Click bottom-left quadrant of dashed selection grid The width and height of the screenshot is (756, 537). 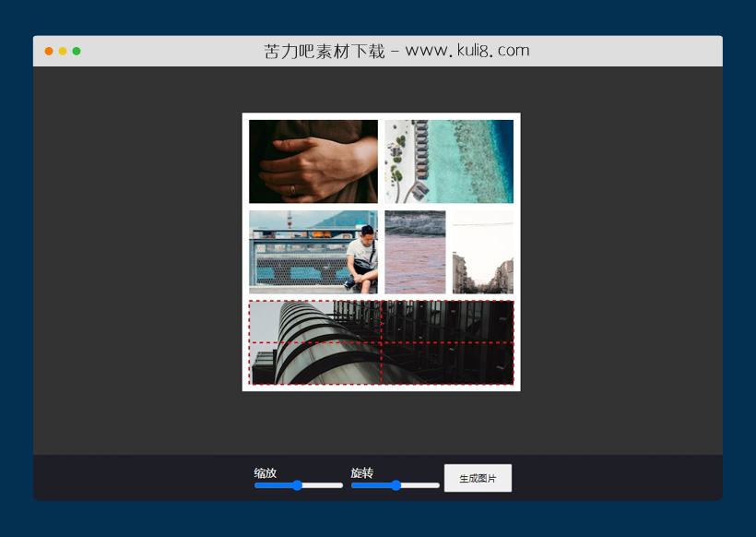(315, 363)
